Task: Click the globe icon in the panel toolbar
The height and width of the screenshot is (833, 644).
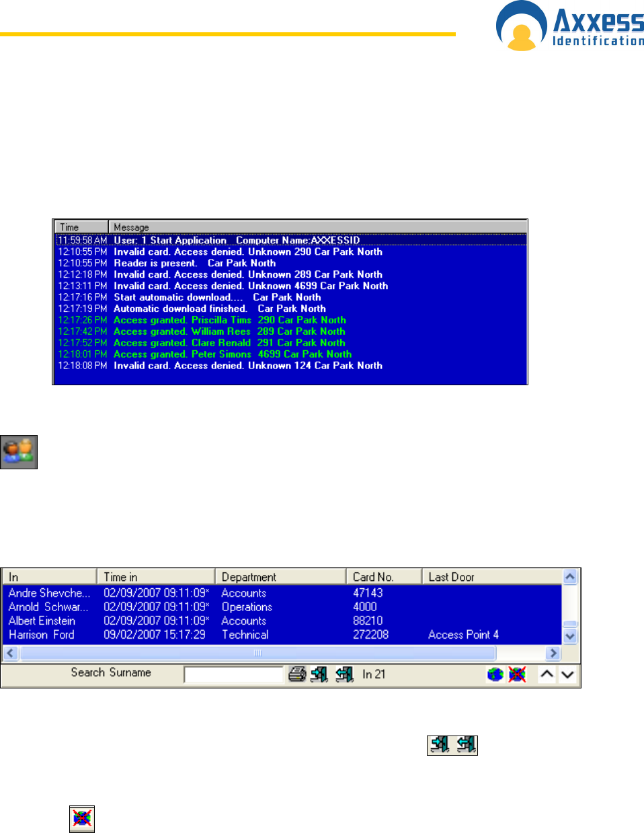Action: pyautogui.click(x=495, y=674)
